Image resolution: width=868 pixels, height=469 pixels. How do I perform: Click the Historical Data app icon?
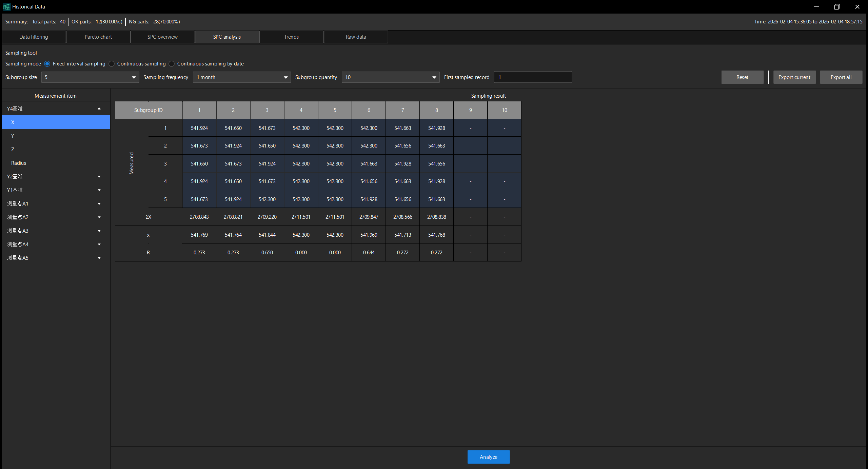point(6,6)
